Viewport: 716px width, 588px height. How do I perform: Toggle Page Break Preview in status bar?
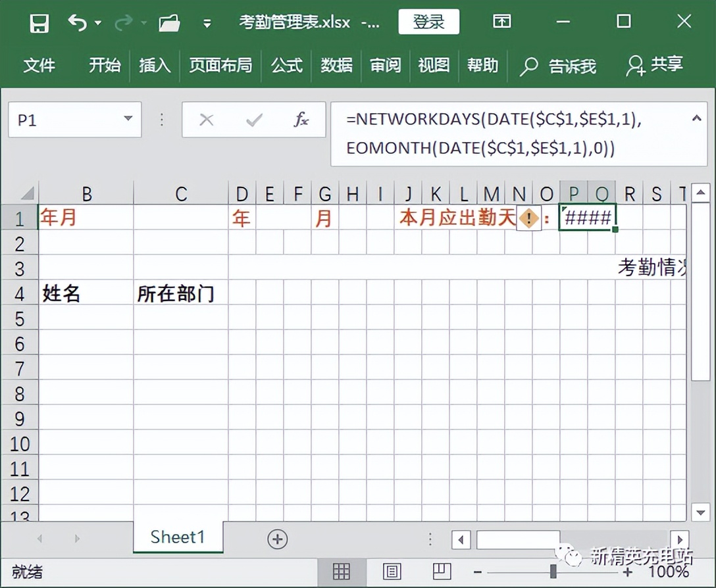pyautogui.click(x=442, y=571)
